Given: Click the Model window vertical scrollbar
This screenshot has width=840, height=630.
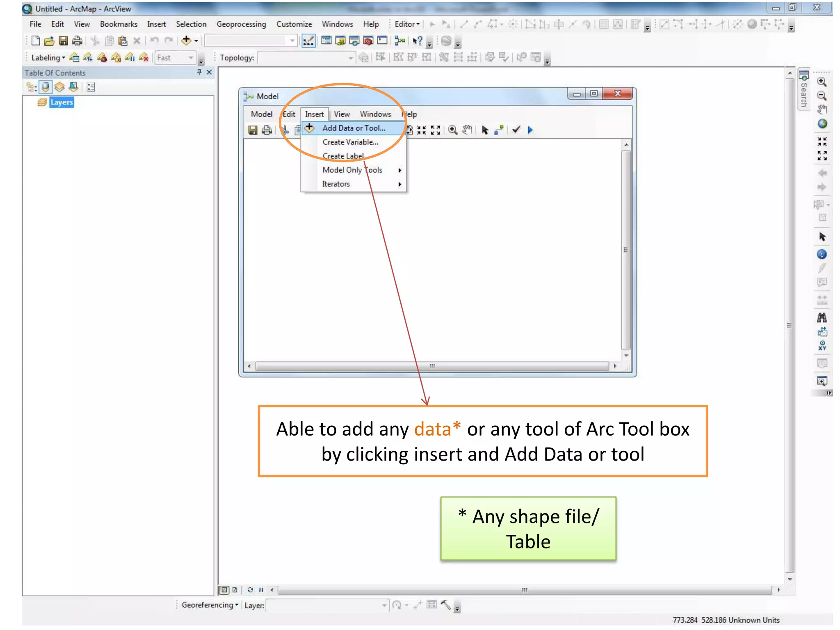Looking at the screenshot, I should [x=626, y=250].
